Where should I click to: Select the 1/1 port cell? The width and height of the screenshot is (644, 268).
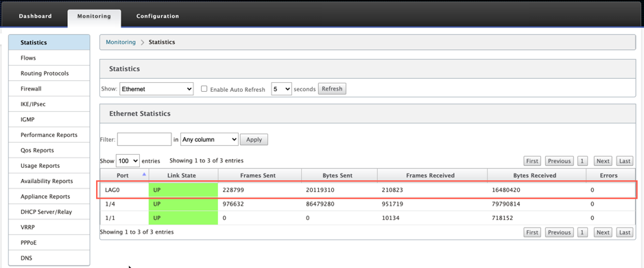[124, 218]
